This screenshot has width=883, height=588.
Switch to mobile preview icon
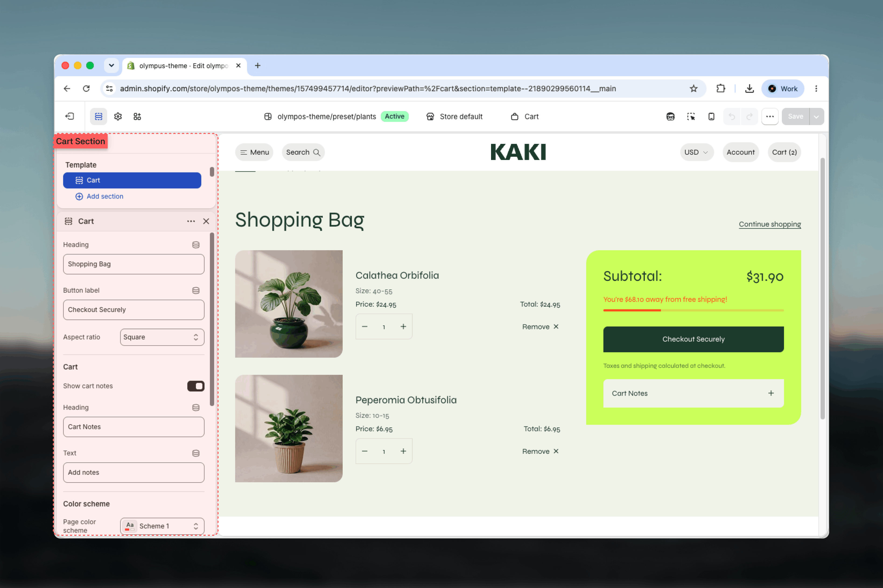[x=711, y=116]
